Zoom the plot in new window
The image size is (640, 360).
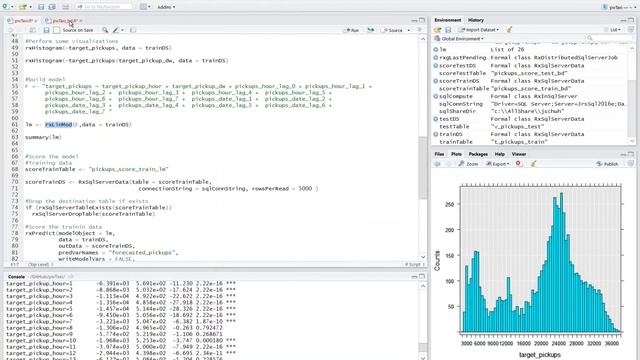tap(468, 164)
